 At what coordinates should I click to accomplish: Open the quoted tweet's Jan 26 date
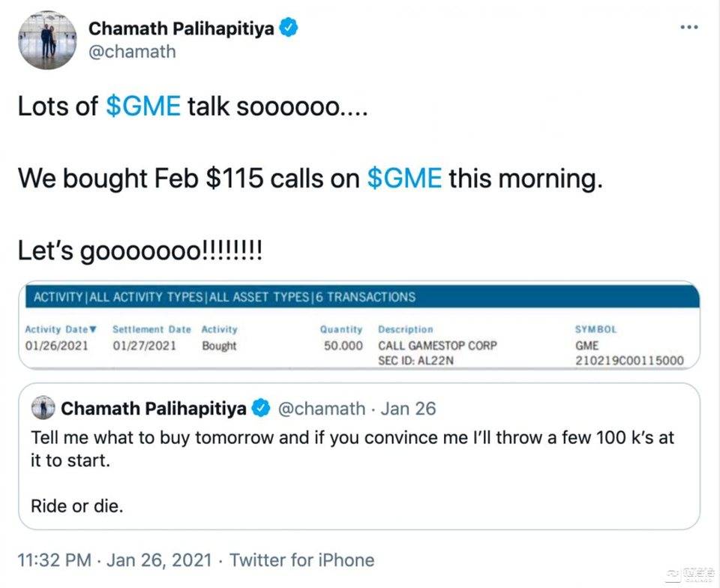pos(408,409)
